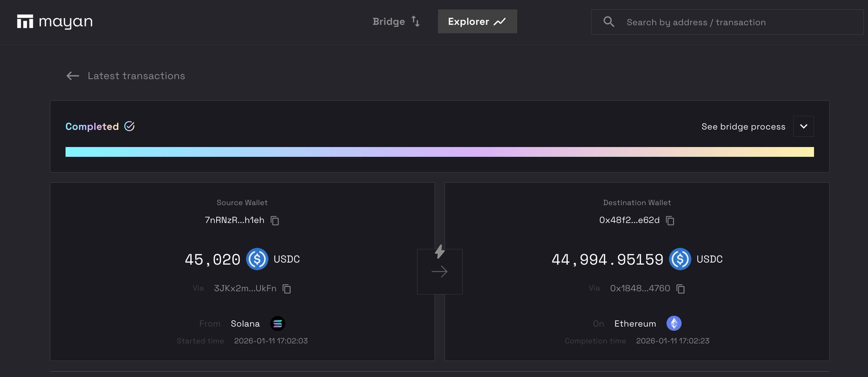
Task: Copy destination transaction 0x1848...4760
Action: click(x=681, y=289)
